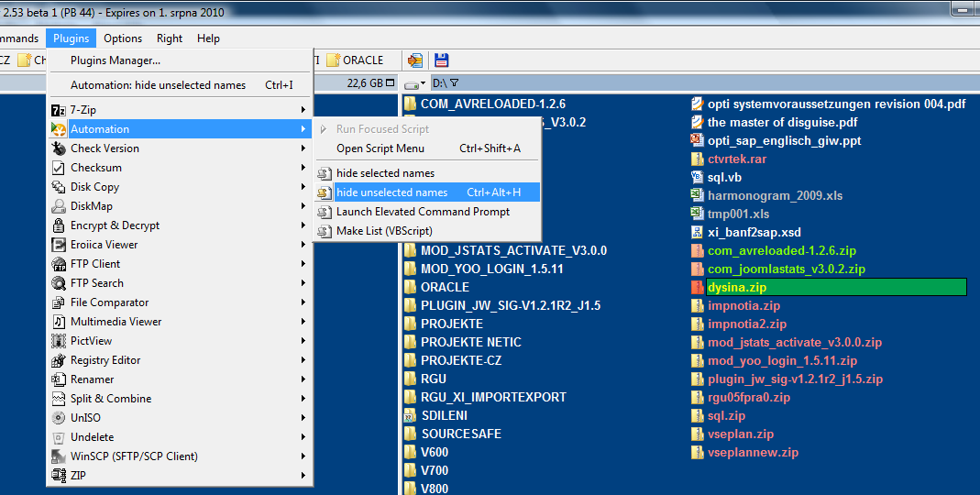This screenshot has height=495, width=980.
Task: Expand the Check Version submenu arrow
Action: click(x=303, y=148)
